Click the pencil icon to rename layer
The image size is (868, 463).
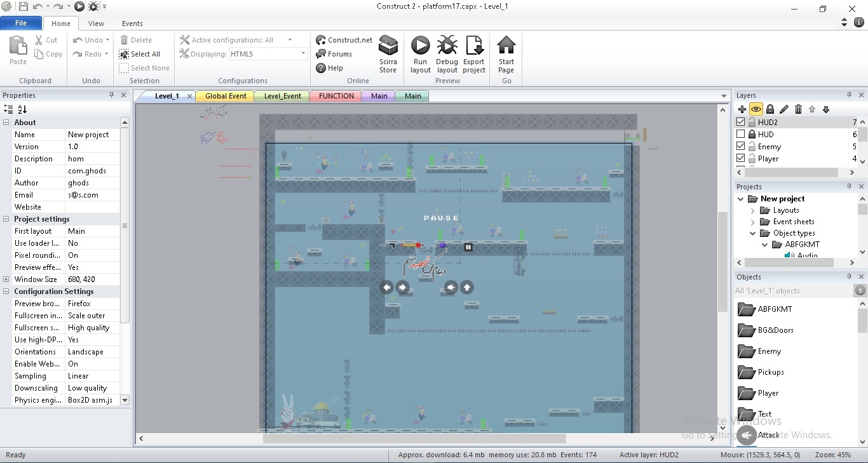pos(784,109)
